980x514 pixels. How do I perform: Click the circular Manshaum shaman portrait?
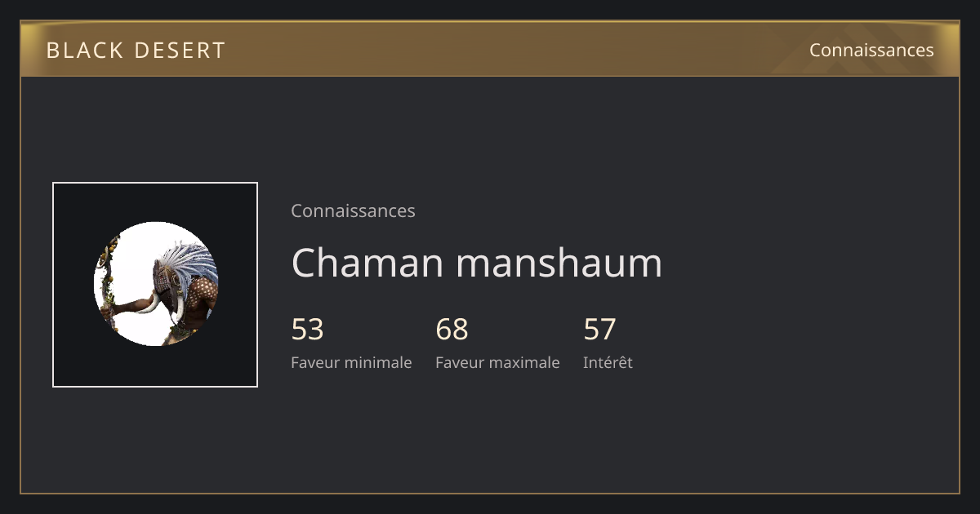pyautogui.click(x=155, y=284)
